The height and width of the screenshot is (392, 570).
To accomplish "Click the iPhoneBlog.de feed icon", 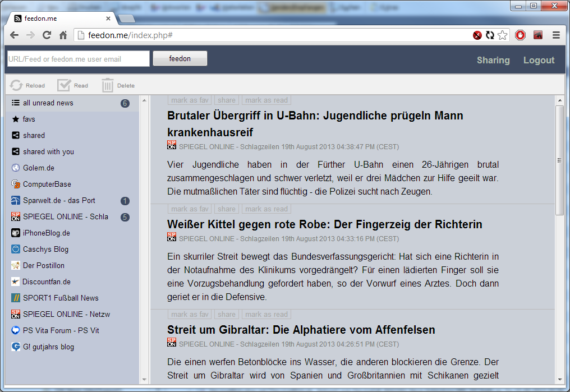I will [x=16, y=233].
